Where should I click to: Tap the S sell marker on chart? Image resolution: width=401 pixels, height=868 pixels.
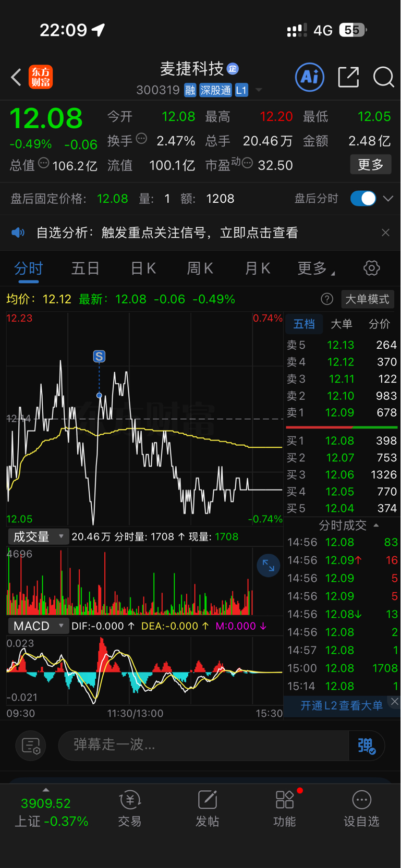[99, 356]
